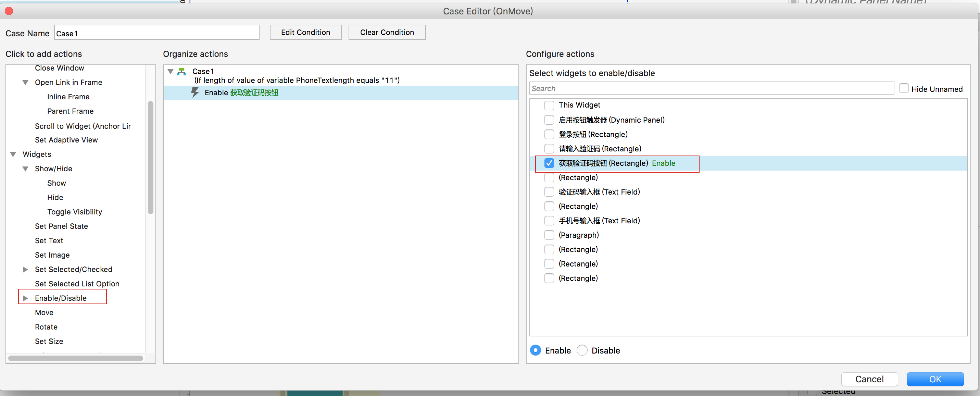Collapse the Case1 tree node
Image resolution: width=980 pixels, height=396 pixels.
pyautogui.click(x=171, y=71)
